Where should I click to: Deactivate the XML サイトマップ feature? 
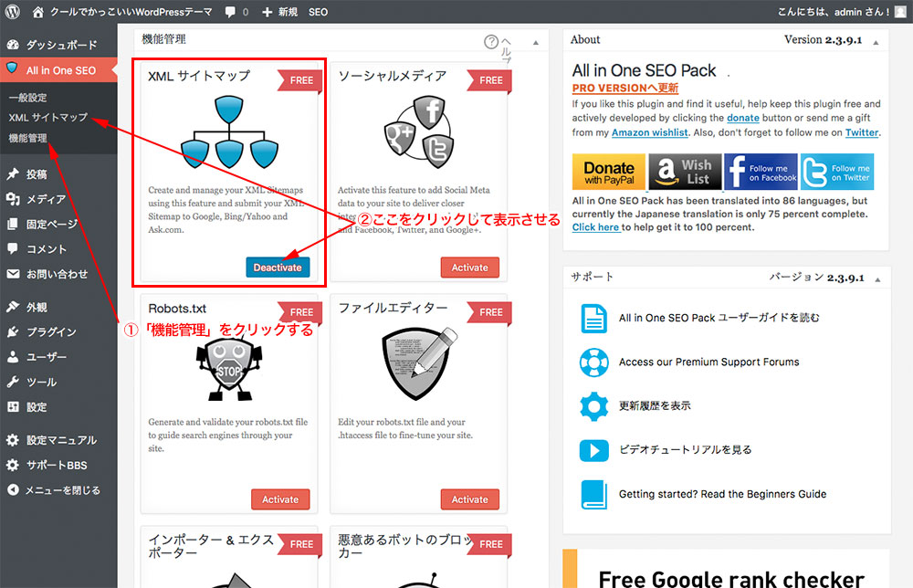pyautogui.click(x=278, y=268)
